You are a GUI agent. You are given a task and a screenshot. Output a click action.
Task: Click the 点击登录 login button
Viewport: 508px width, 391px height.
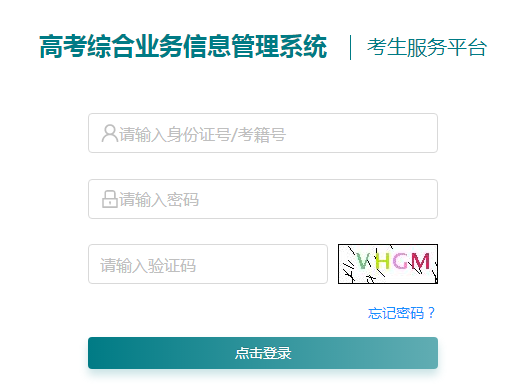[263, 353]
